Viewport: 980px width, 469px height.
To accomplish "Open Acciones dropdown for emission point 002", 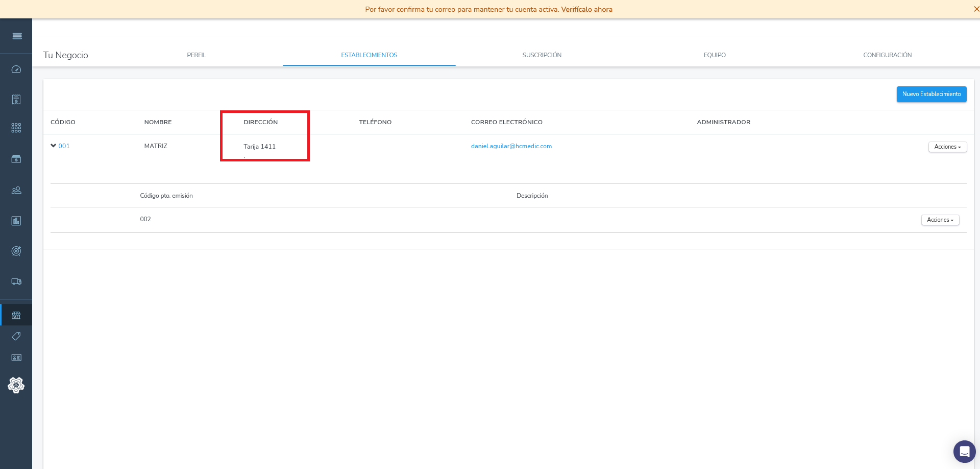I will pos(940,220).
